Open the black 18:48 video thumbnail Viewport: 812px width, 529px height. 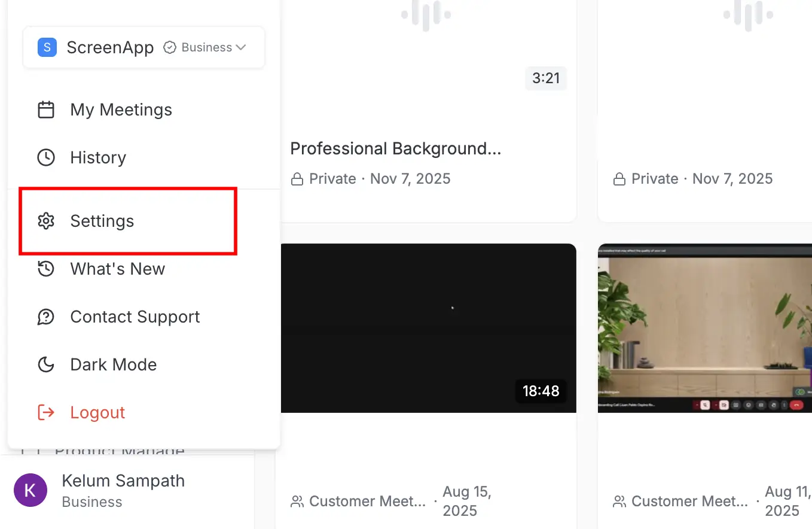[428, 327]
